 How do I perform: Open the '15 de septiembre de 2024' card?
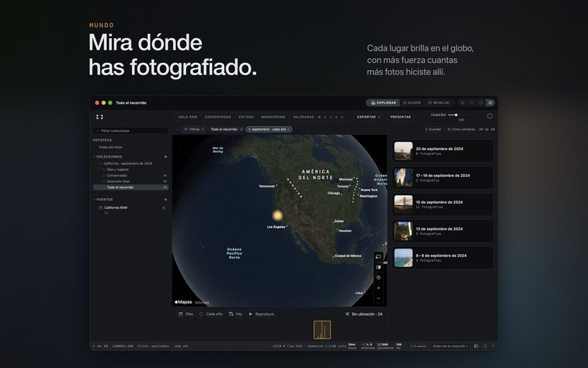(442, 205)
